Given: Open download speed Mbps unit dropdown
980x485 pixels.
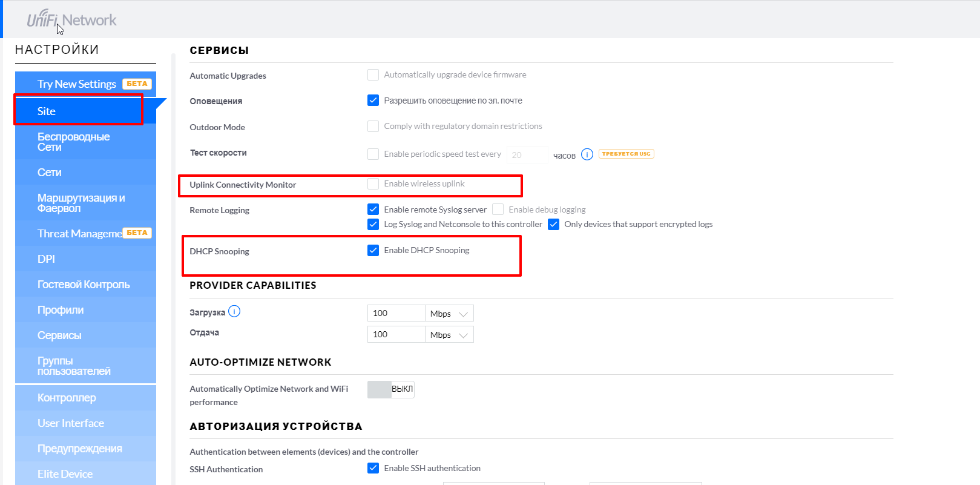Looking at the screenshot, I should point(449,314).
